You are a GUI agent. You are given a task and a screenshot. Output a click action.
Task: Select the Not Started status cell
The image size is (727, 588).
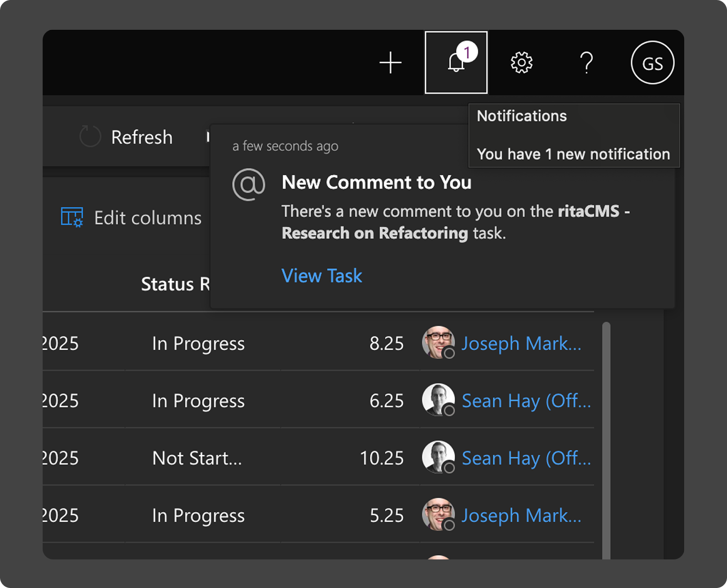[197, 458]
